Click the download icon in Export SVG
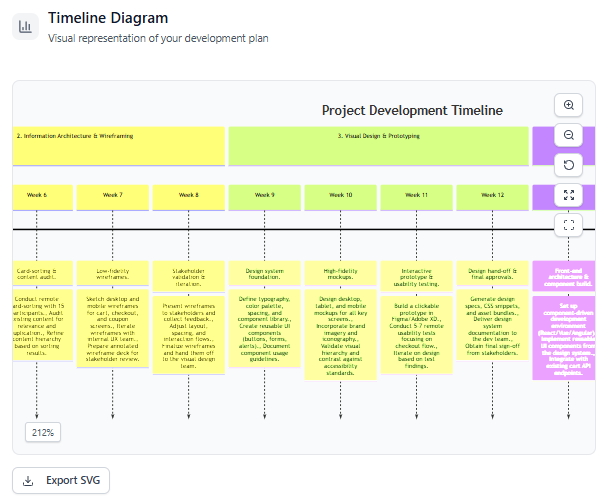 click(x=29, y=480)
